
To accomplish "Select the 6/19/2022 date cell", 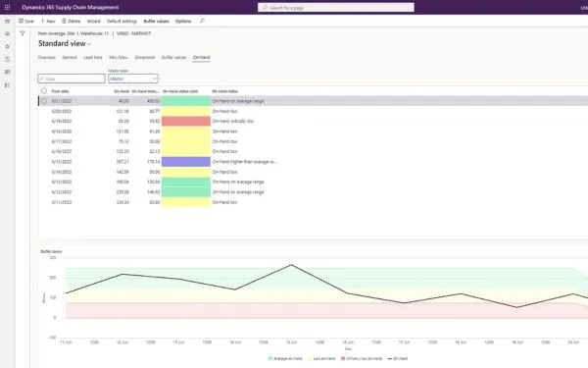I will tap(62, 122).
